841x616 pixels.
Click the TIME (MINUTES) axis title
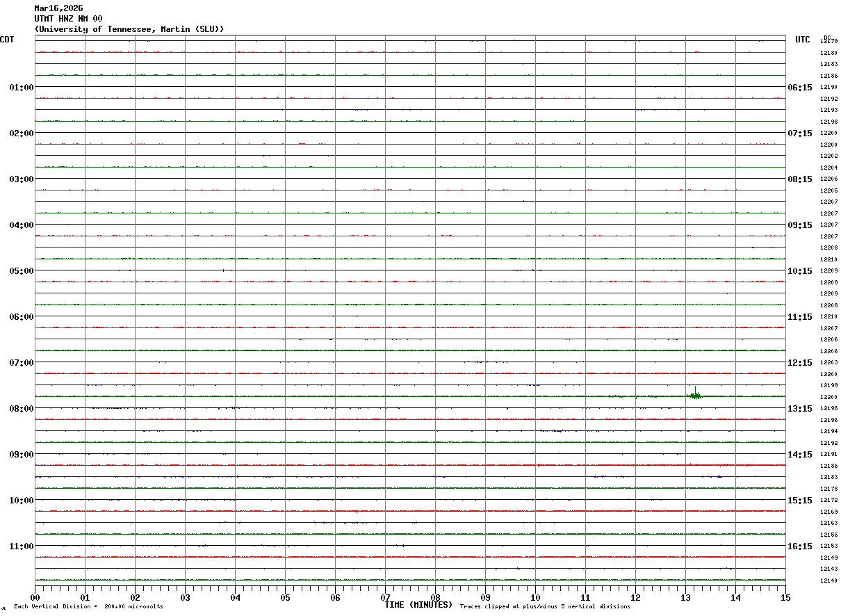pos(418,604)
